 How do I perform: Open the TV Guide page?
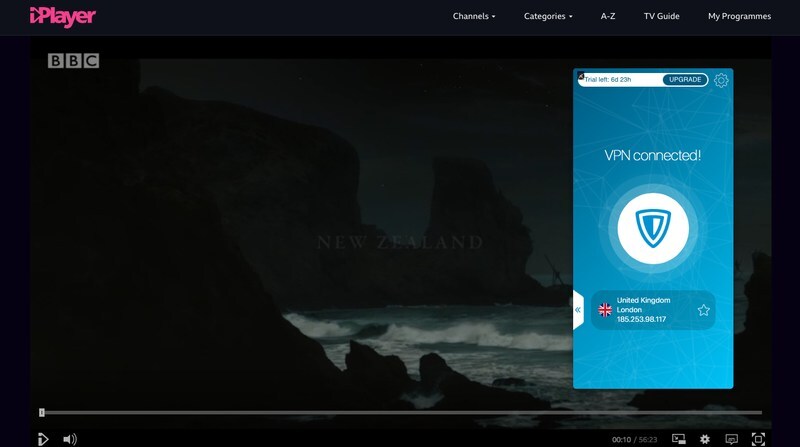pos(661,16)
